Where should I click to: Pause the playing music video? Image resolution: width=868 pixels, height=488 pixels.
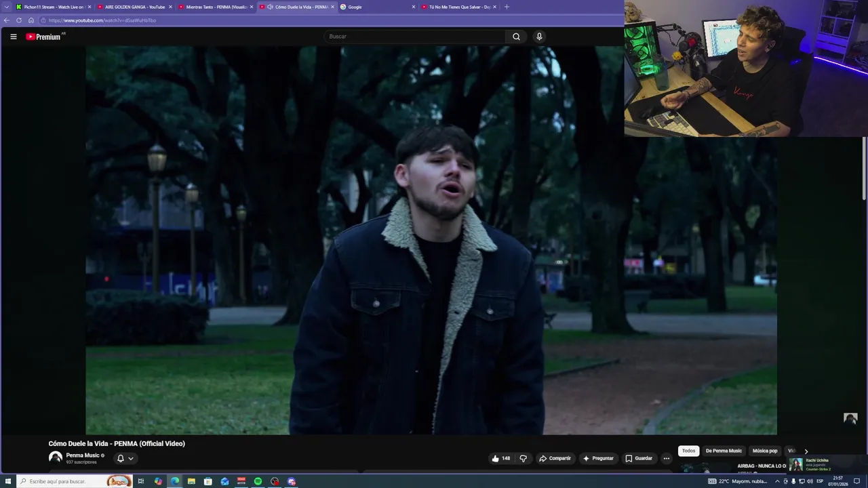pyautogui.click(x=431, y=240)
